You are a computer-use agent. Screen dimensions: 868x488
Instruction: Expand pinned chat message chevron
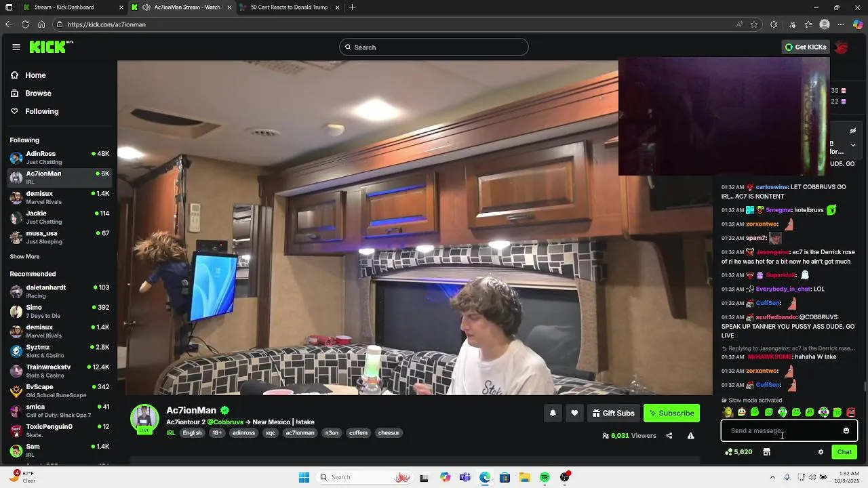(x=853, y=145)
